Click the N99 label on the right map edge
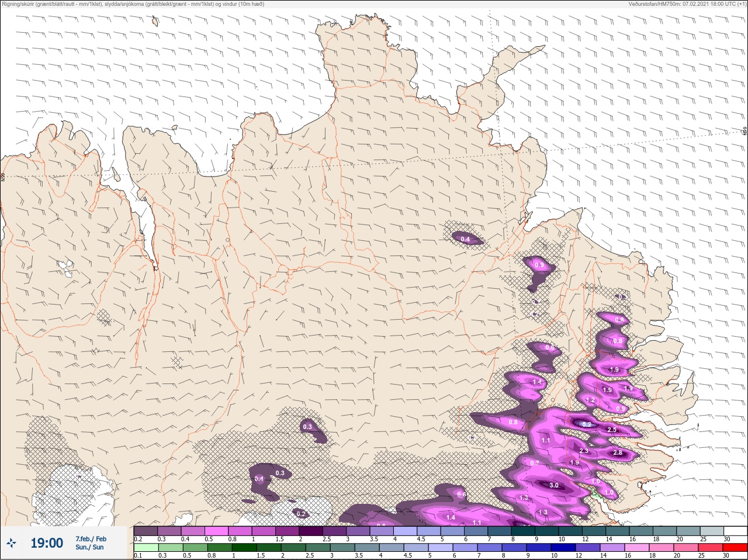 [x=745, y=132]
